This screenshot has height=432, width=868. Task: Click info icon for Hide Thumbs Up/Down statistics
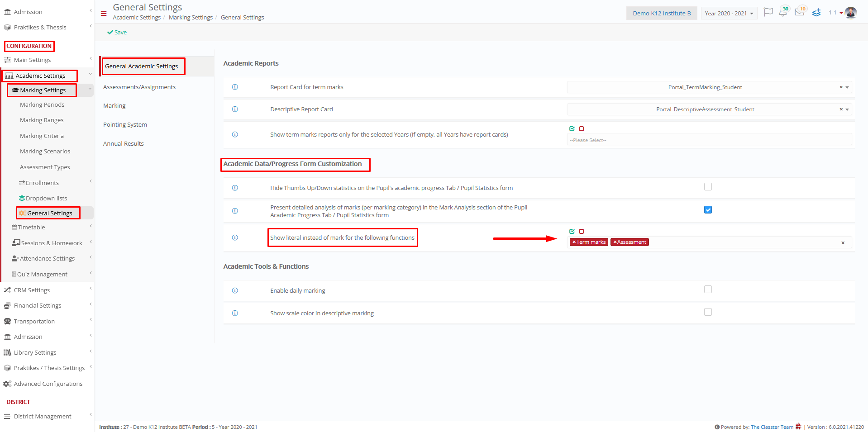235,188
